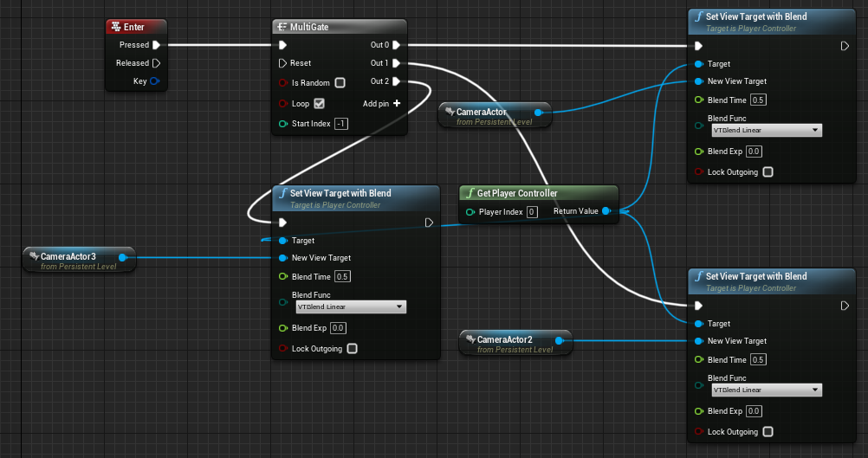Open Blend Func dropdown in top-right blend node
The width and height of the screenshot is (868, 458).
[767, 130]
